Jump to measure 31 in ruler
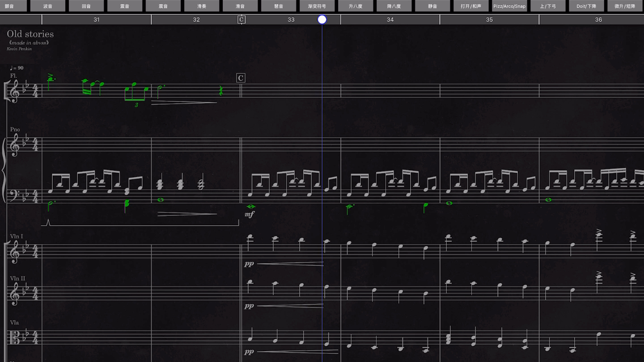 click(97, 20)
